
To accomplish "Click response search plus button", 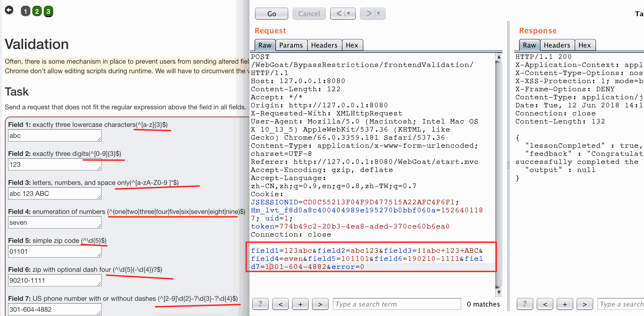I will pos(565,304).
